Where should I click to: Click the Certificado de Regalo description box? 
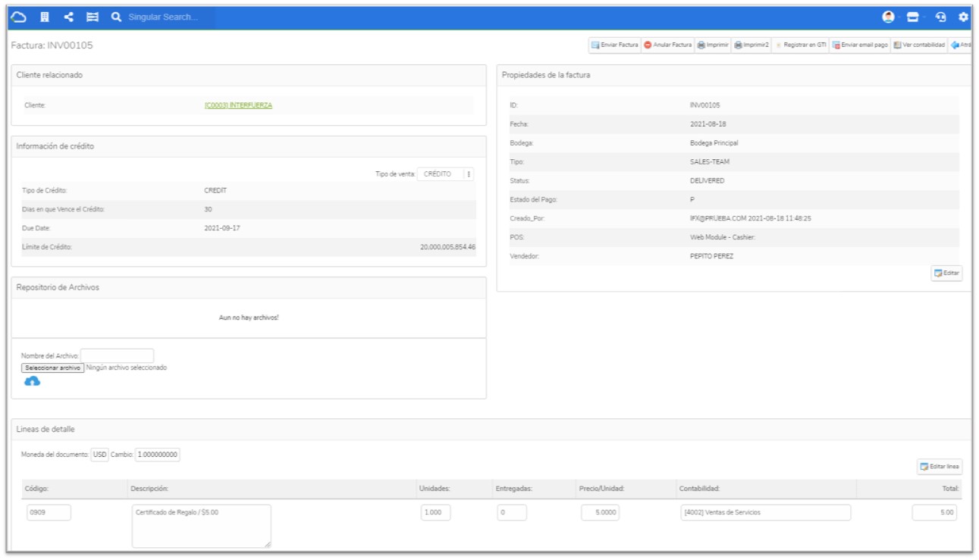click(x=201, y=526)
